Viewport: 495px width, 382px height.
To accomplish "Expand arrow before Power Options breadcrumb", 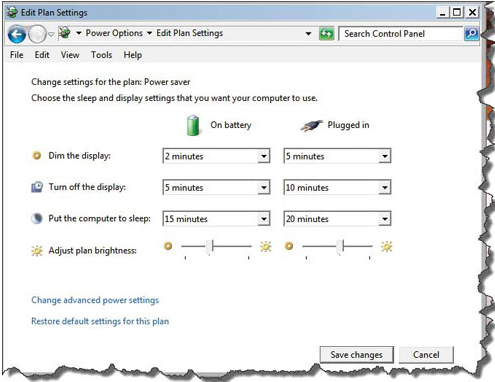I will (x=79, y=33).
